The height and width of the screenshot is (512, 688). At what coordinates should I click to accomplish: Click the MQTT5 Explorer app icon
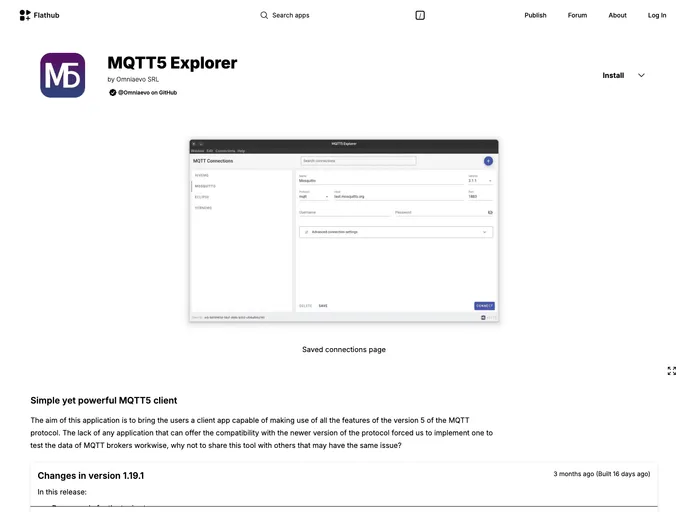(x=62, y=75)
